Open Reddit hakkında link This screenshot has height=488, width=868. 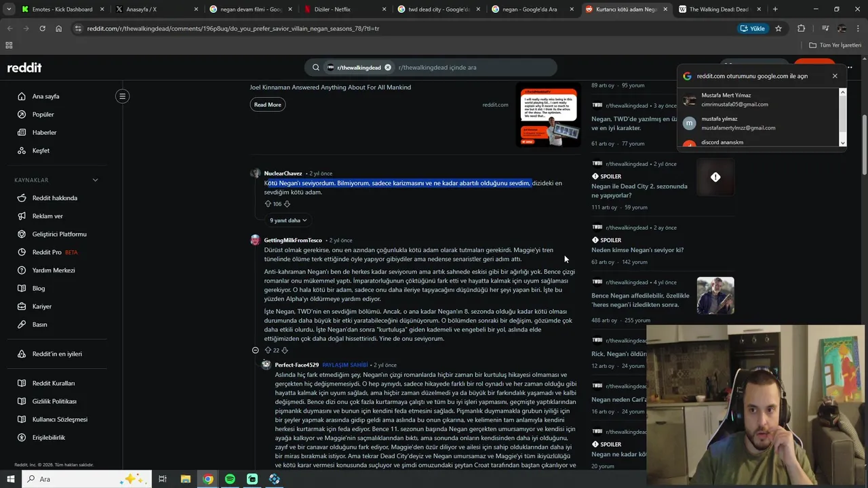(54, 198)
